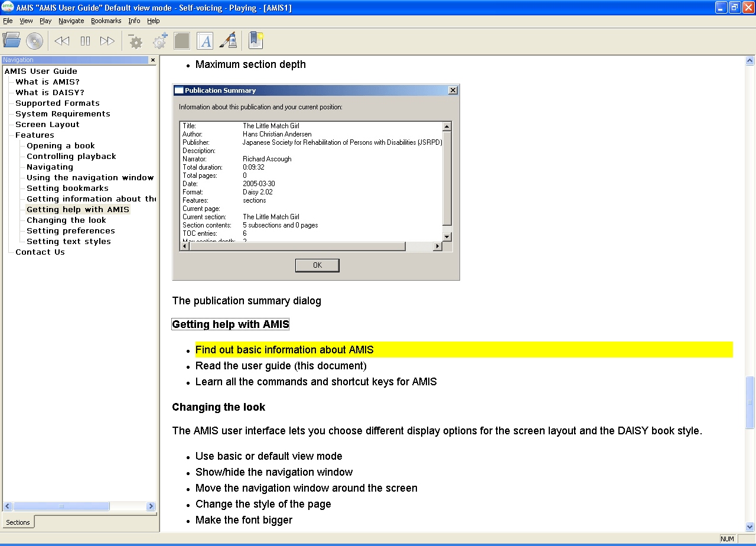This screenshot has width=756, height=546.
Task: Open the File menu
Action: pyautogui.click(x=8, y=21)
